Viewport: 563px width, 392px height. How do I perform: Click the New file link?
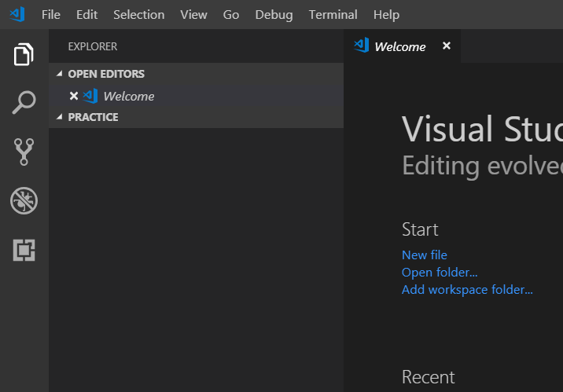(425, 255)
